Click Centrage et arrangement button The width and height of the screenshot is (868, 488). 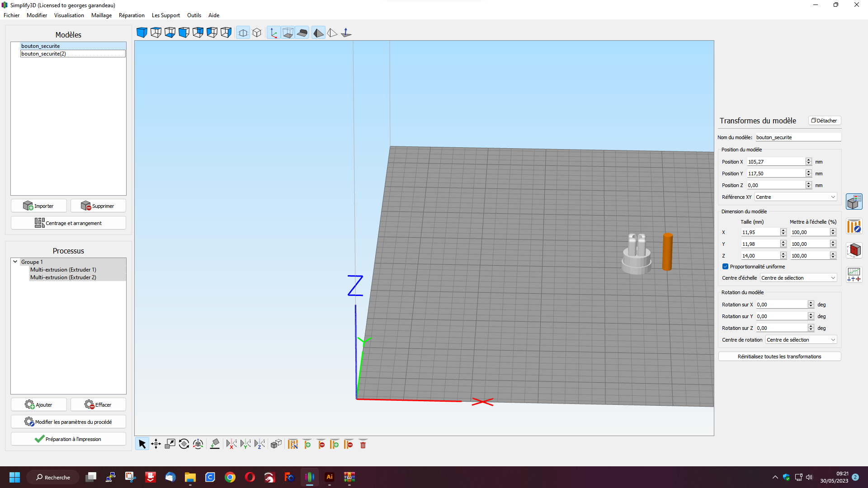(x=68, y=223)
